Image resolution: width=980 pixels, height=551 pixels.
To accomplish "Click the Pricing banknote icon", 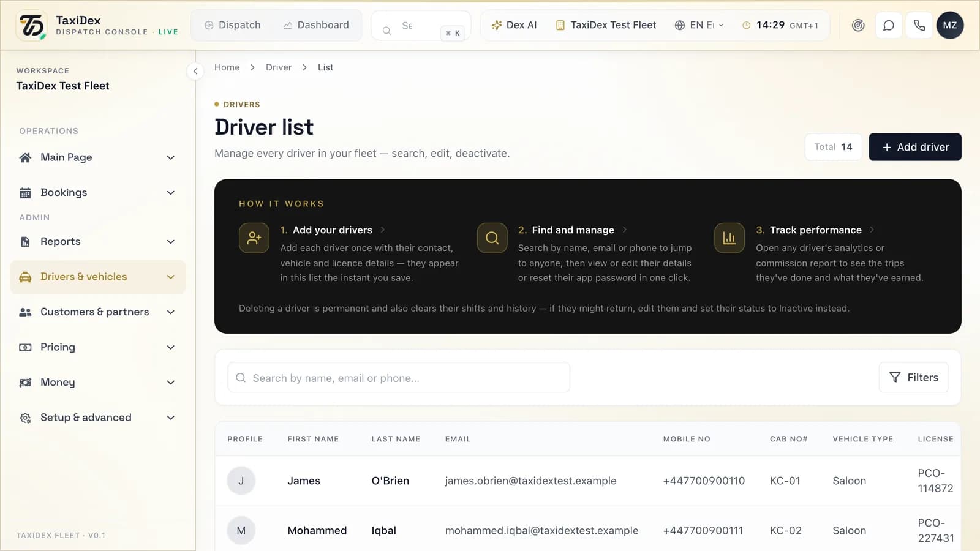I will [x=25, y=347].
